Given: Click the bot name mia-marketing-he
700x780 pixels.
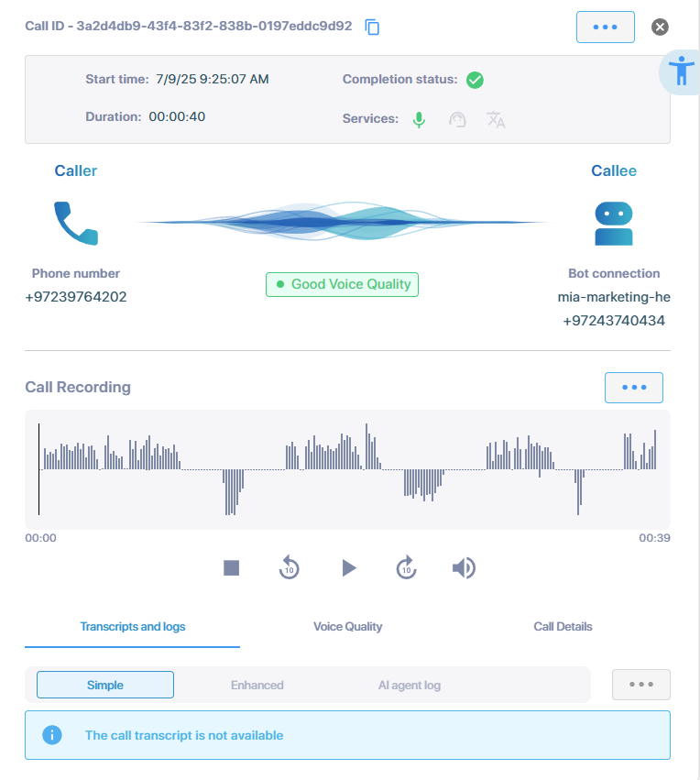Looking at the screenshot, I should (x=614, y=297).
